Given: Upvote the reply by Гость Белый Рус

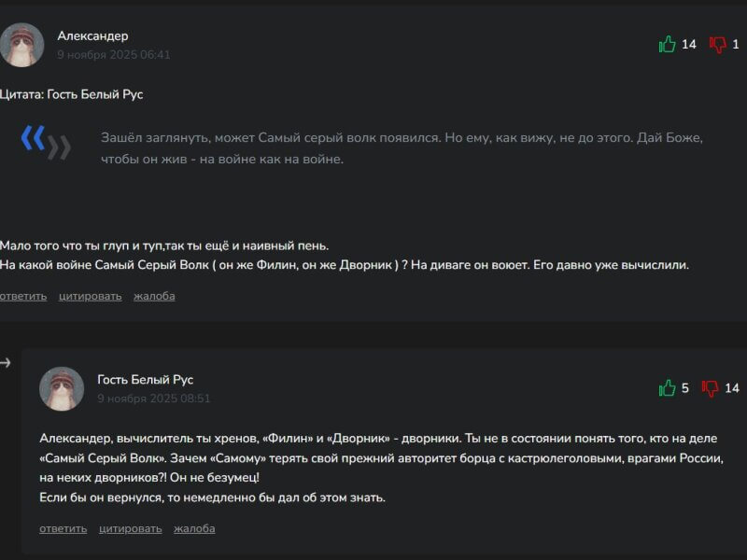Looking at the screenshot, I should 667,388.
